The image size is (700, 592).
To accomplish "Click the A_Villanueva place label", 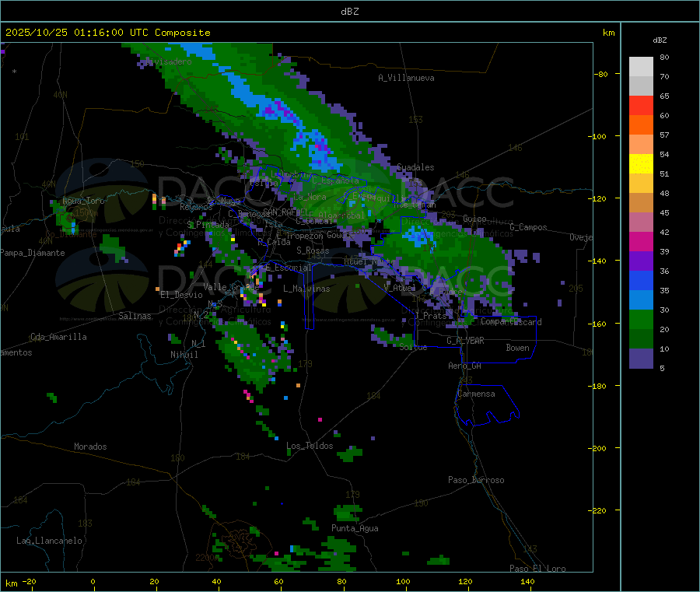I will (x=406, y=78).
